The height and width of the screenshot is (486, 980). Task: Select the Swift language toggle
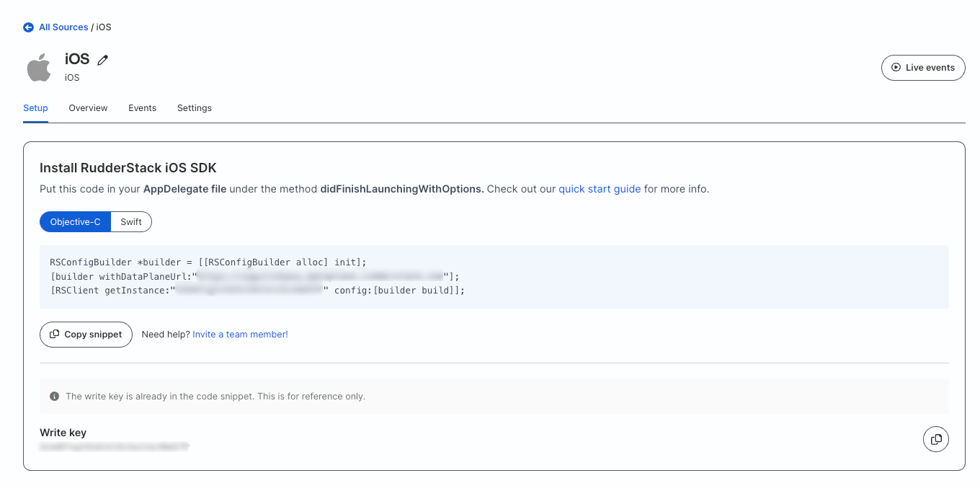[131, 222]
